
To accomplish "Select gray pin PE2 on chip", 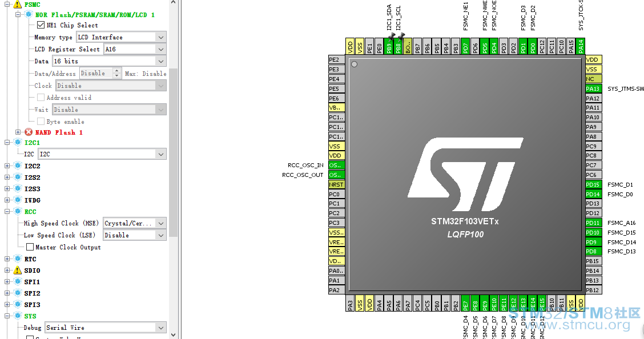I will [336, 59].
